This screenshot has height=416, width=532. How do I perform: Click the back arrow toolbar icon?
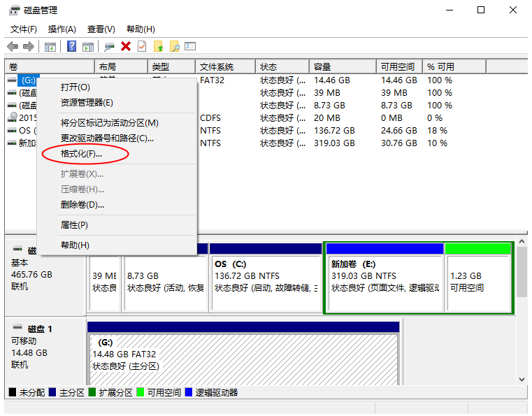coord(13,47)
